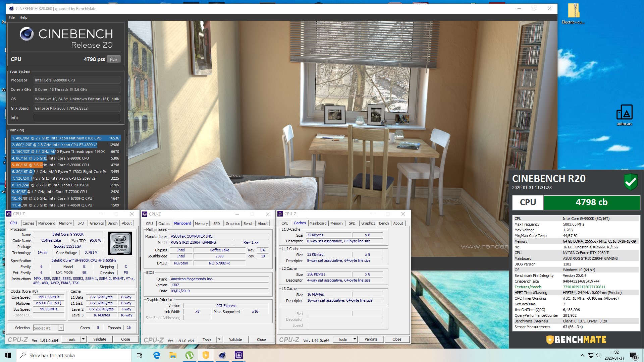Select SPD tab in Mainboard CPU-Z window
The image size is (644, 362).
pyautogui.click(x=217, y=224)
